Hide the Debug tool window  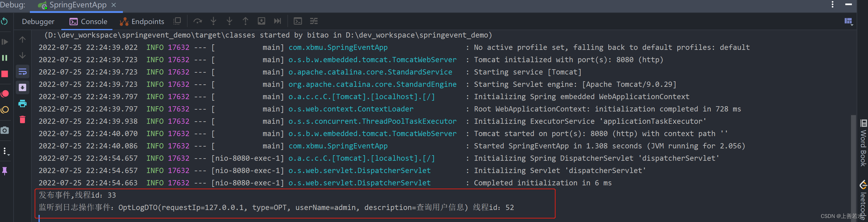[849, 4]
